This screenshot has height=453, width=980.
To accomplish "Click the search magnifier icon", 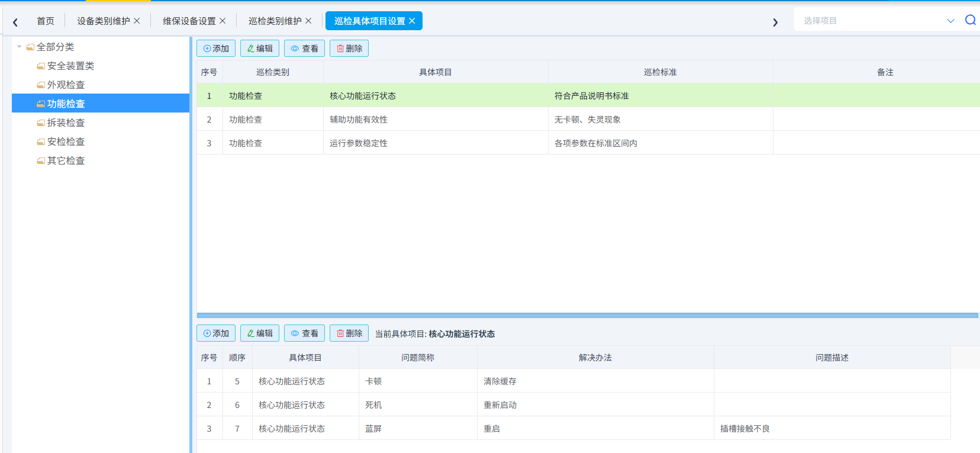I will coord(971,20).
